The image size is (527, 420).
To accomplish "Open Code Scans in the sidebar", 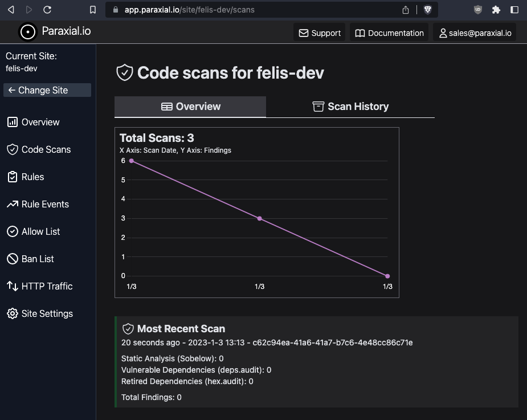I will point(46,150).
